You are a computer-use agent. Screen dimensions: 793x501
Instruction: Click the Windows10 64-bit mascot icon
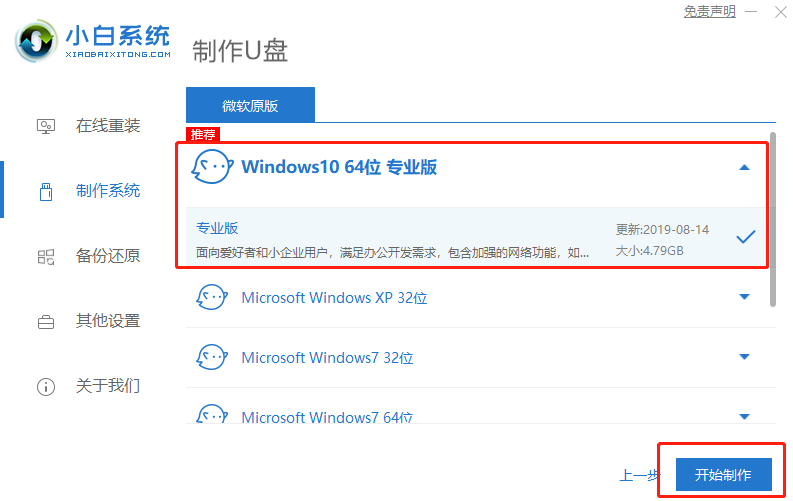tap(211, 167)
